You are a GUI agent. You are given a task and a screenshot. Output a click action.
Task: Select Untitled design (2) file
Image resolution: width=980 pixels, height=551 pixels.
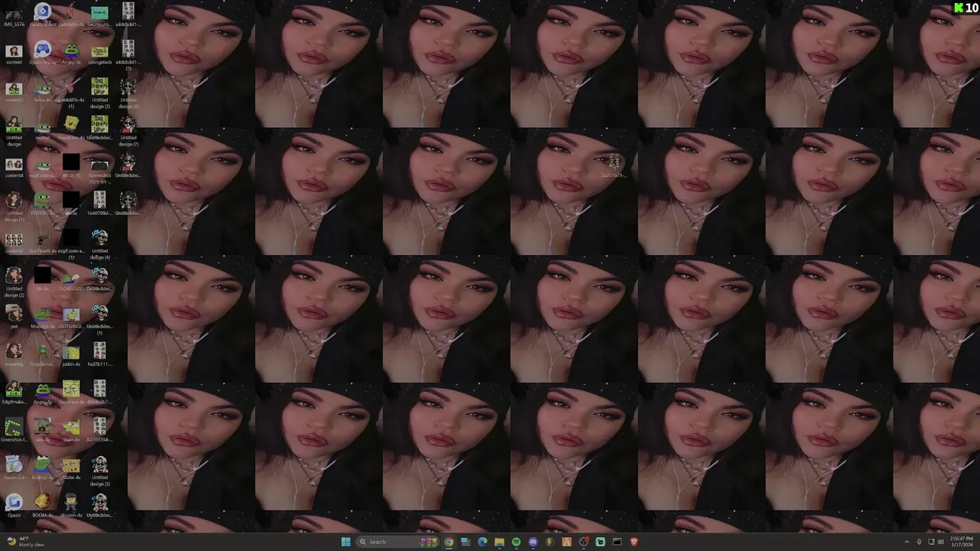[14, 282]
